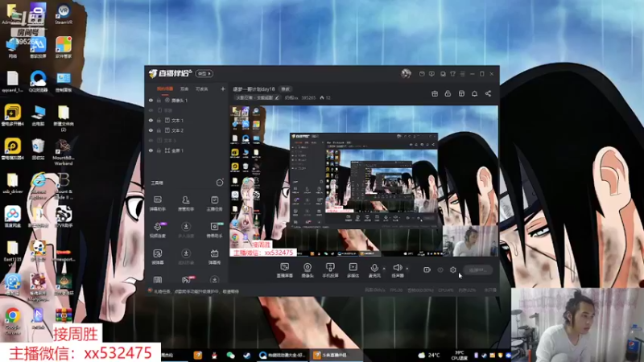
Task: Mute the speaker output
Action: pyautogui.click(x=397, y=270)
